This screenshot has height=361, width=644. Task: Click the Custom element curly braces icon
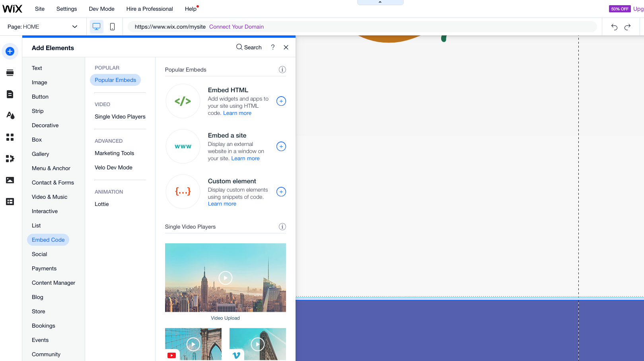(183, 192)
